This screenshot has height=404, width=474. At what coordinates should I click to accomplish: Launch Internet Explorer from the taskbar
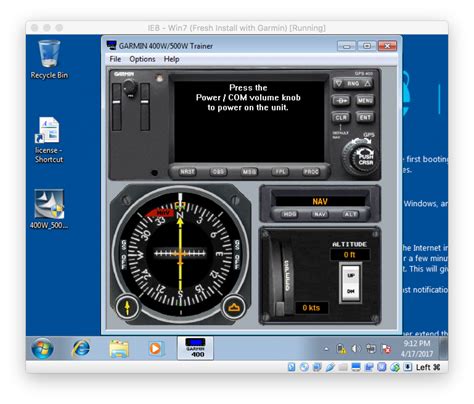pyautogui.click(x=81, y=348)
